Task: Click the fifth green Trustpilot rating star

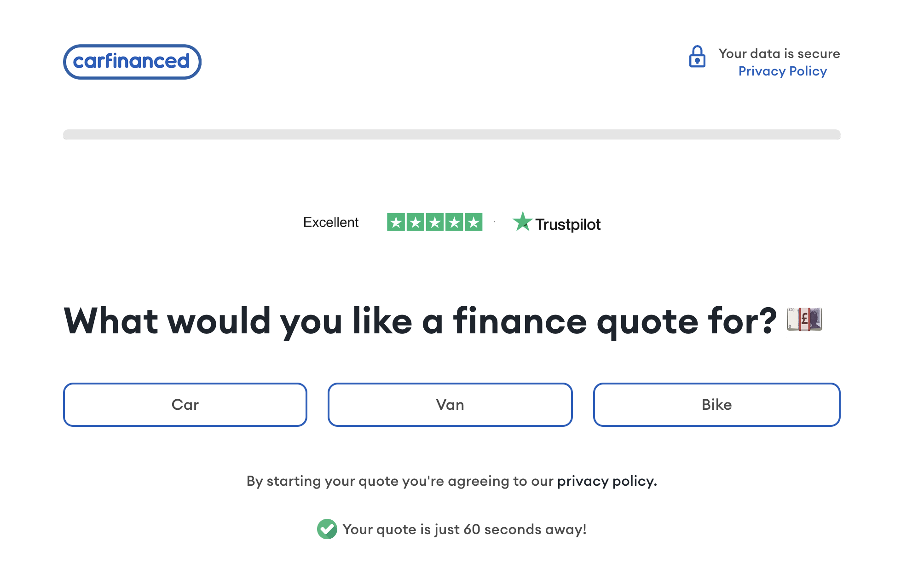Action: point(474,222)
